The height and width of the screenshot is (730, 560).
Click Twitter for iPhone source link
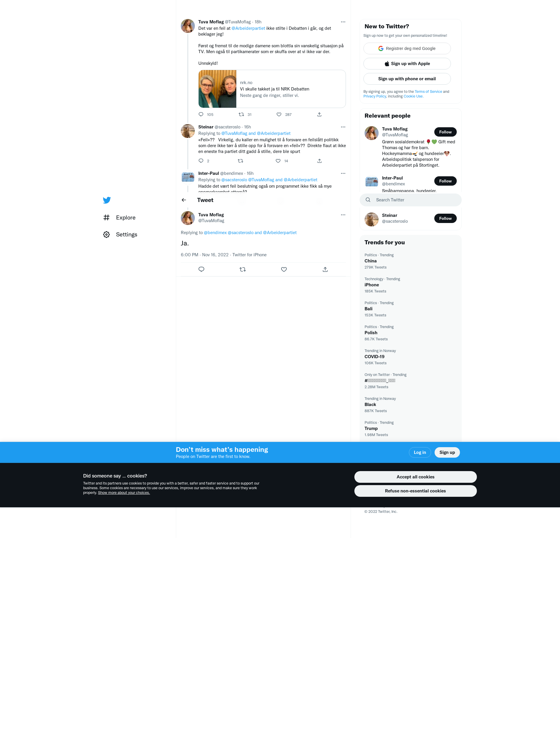pyautogui.click(x=249, y=255)
